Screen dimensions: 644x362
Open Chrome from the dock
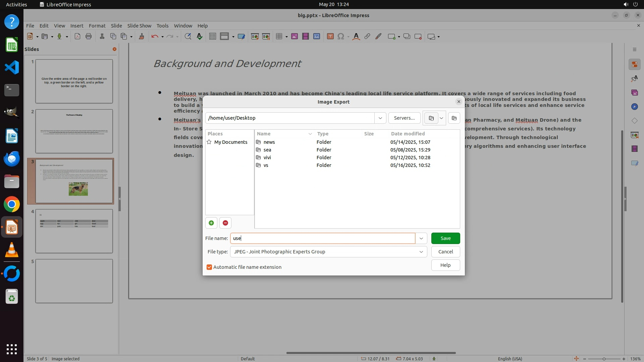click(12, 204)
